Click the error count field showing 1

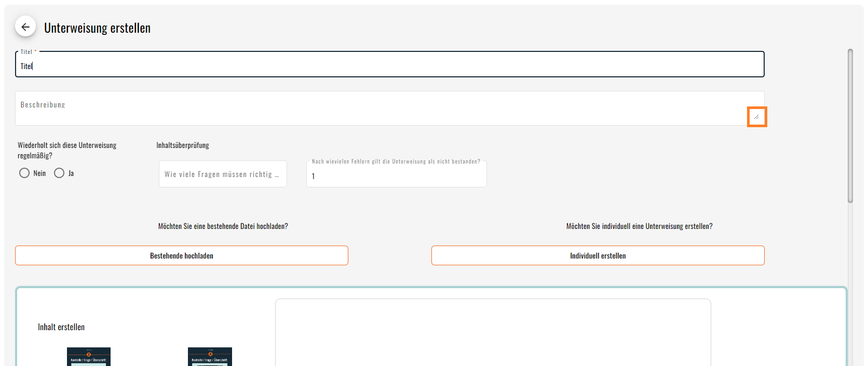(397, 174)
